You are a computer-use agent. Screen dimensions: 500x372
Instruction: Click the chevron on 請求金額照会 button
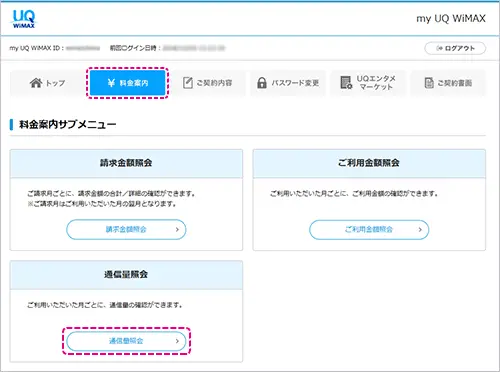pyautogui.click(x=177, y=229)
